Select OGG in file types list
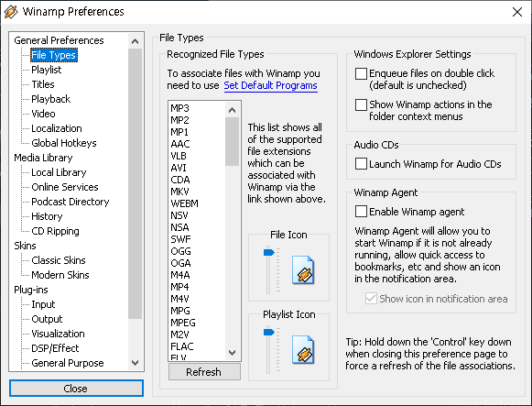Image resolution: width=532 pixels, height=406 pixels. click(x=180, y=251)
